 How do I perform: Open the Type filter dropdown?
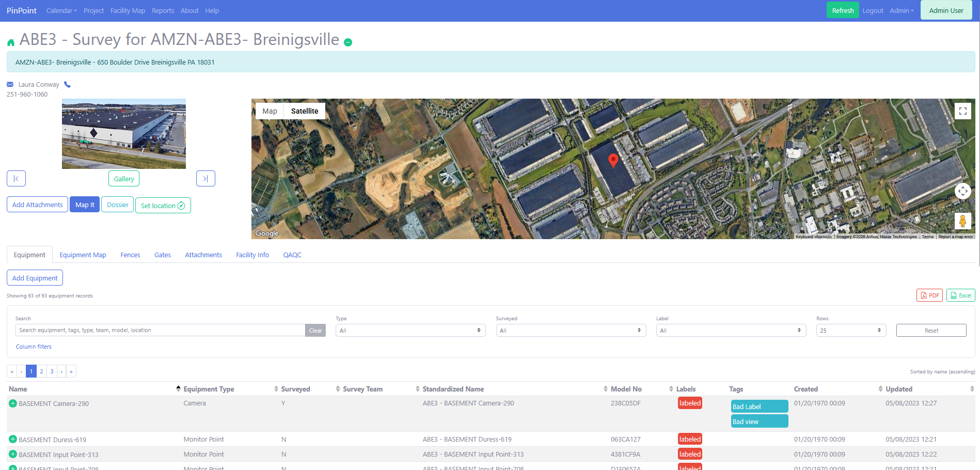pyautogui.click(x=410, y=331)
